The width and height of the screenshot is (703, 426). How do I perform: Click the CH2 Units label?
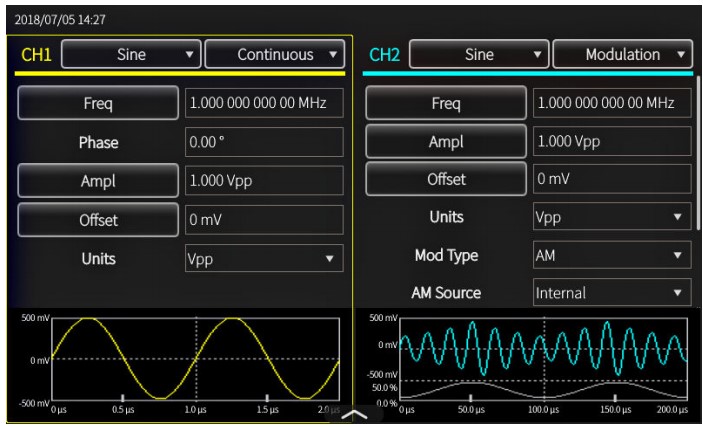pos(446,217)
